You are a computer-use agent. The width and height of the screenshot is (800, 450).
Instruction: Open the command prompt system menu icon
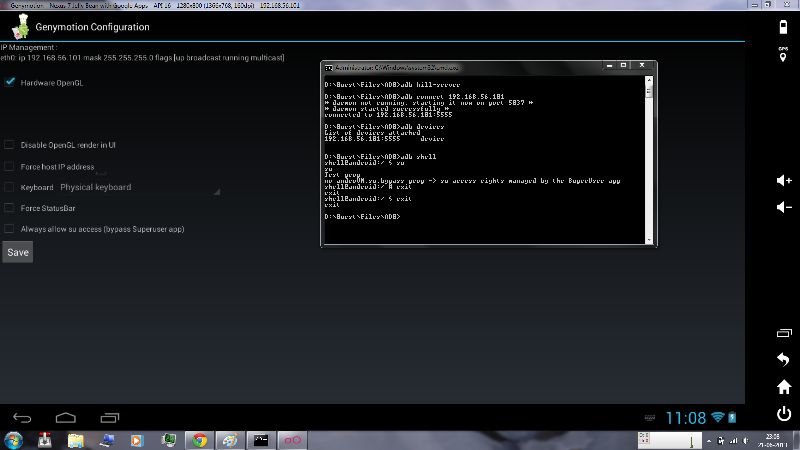click(x=329, y=67)
